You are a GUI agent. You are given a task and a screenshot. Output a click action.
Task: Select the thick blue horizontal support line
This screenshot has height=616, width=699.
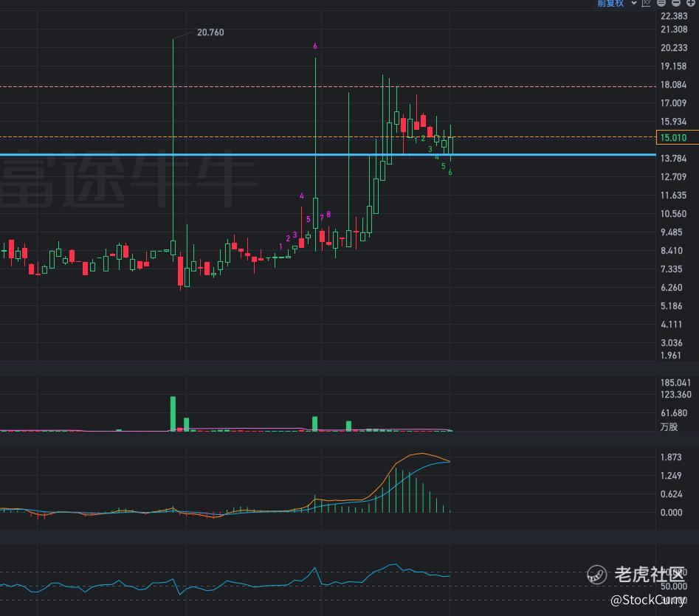tap(221, 154)
